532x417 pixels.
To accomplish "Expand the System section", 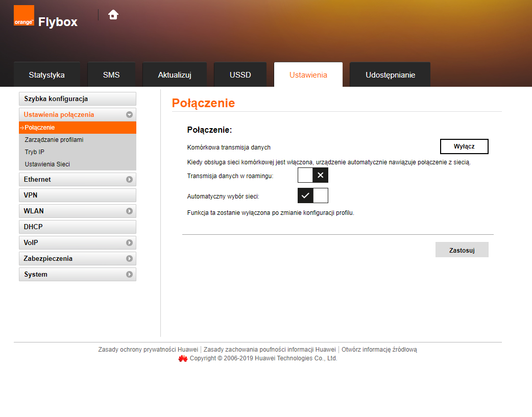I will tap(77, 274).
